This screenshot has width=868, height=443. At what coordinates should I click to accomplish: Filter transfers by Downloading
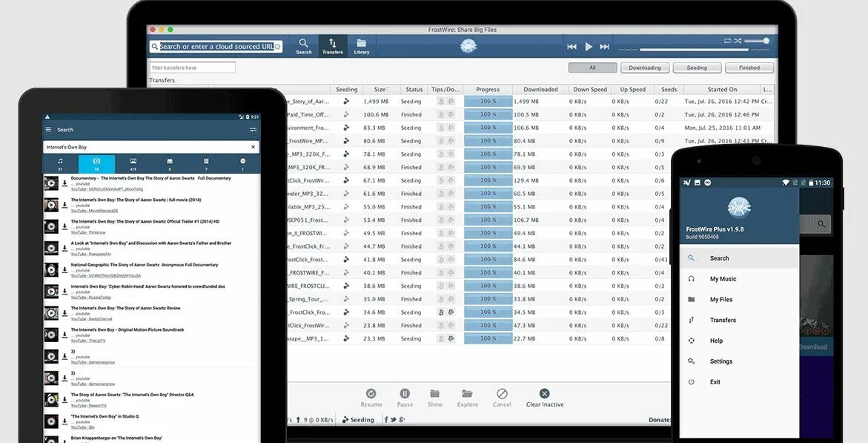point(644,68)
